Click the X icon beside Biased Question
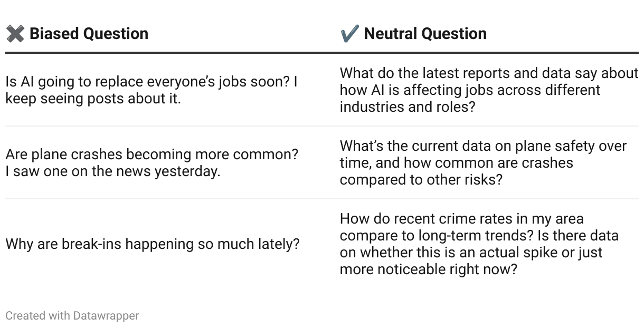Image resolution: width=644 pixels, height=328 pixels. pyautogui.click(x=15, y=34)
